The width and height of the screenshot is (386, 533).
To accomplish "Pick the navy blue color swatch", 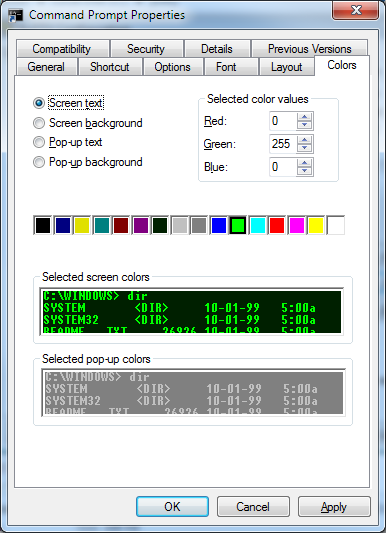I will (x=63, y=225).
